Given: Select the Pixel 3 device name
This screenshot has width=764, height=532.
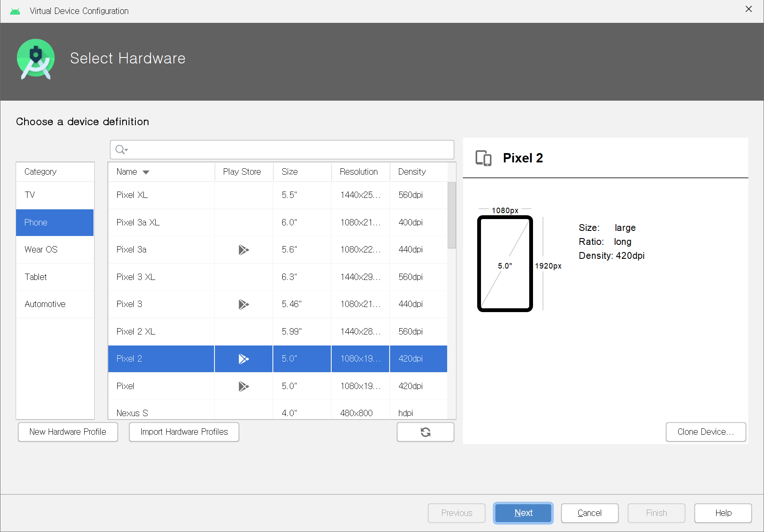Looking at the screenshot, I should click(x=129, y=304).
